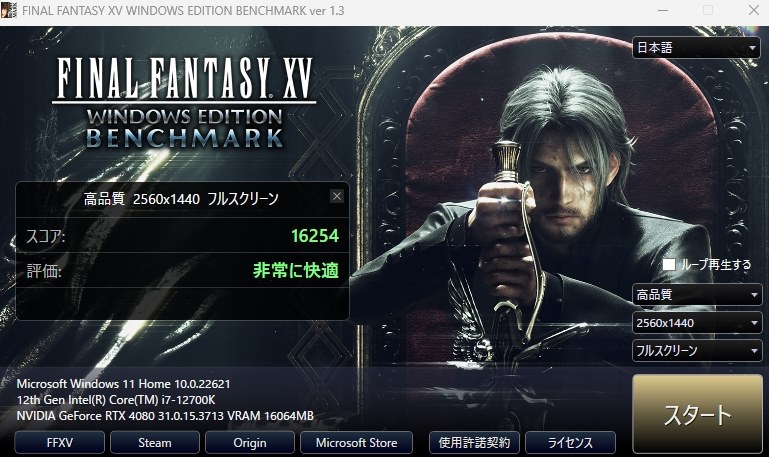Open the 2560x1440 resolution dropdown

click(697, 323)
